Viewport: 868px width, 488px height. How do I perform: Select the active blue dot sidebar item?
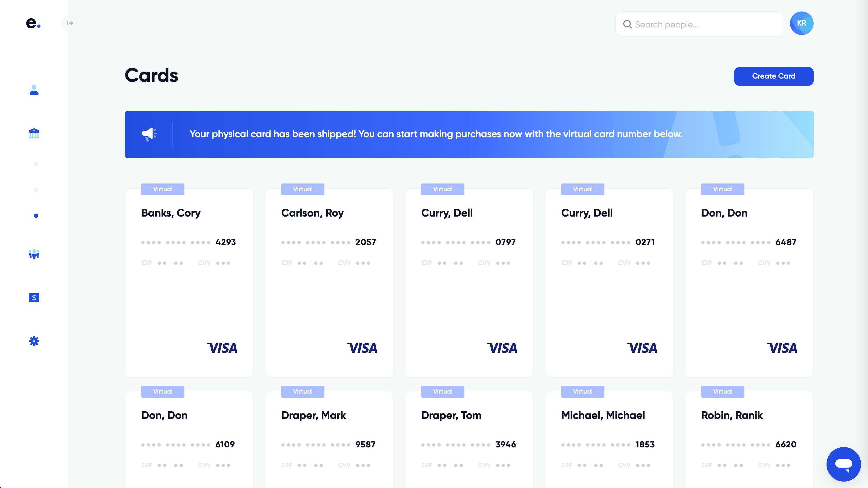pyautogui.click(x=36, y=216)
